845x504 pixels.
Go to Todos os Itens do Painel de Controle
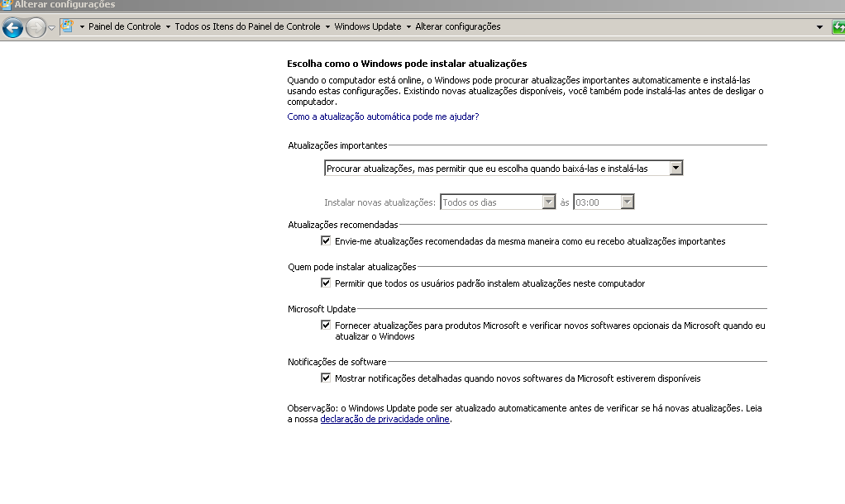247,27
